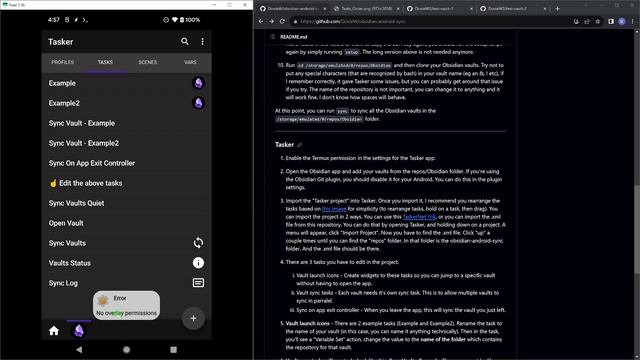Image resolution: width=640 pixels, height=360 pixels.
Task: Add a new task with plus button
Action: click(193, 318)
